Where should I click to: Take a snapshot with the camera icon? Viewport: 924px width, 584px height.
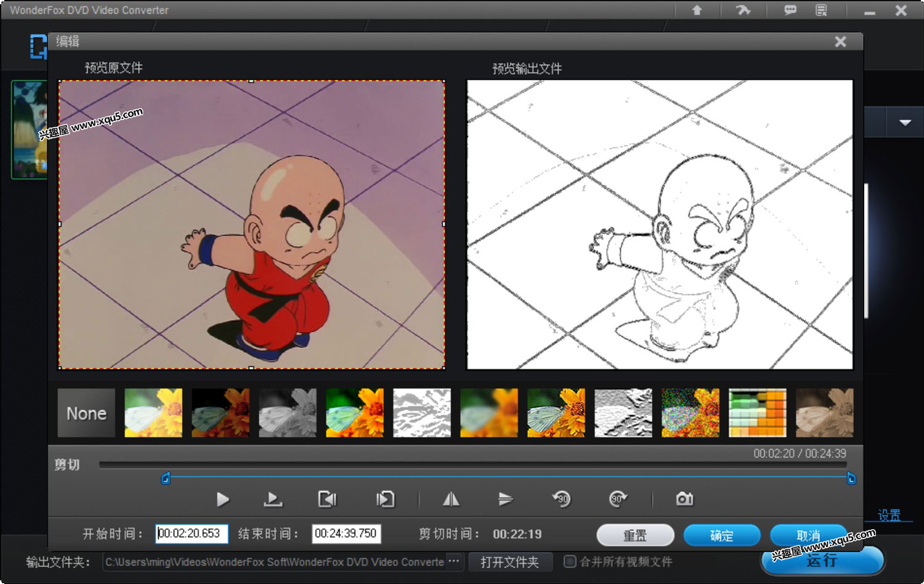pyautogui.click(x=684, y=499)
